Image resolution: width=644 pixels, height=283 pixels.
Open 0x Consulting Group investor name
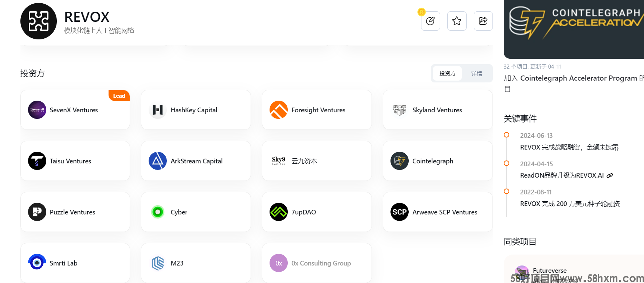click(x=321, y=263)
